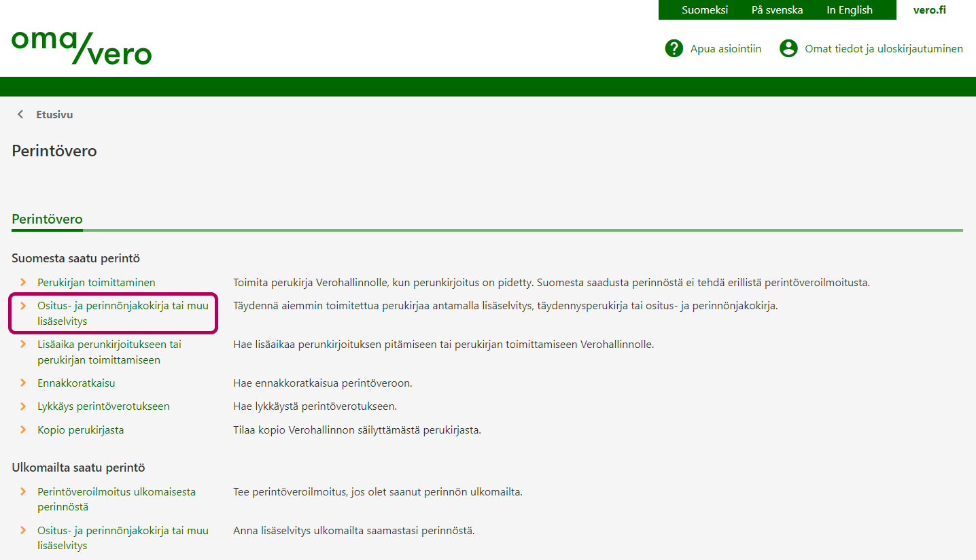The width and height of the screenshot is (976, 560).
Task: Select the Perintövero tab
Action: click(x=47, y=220)
